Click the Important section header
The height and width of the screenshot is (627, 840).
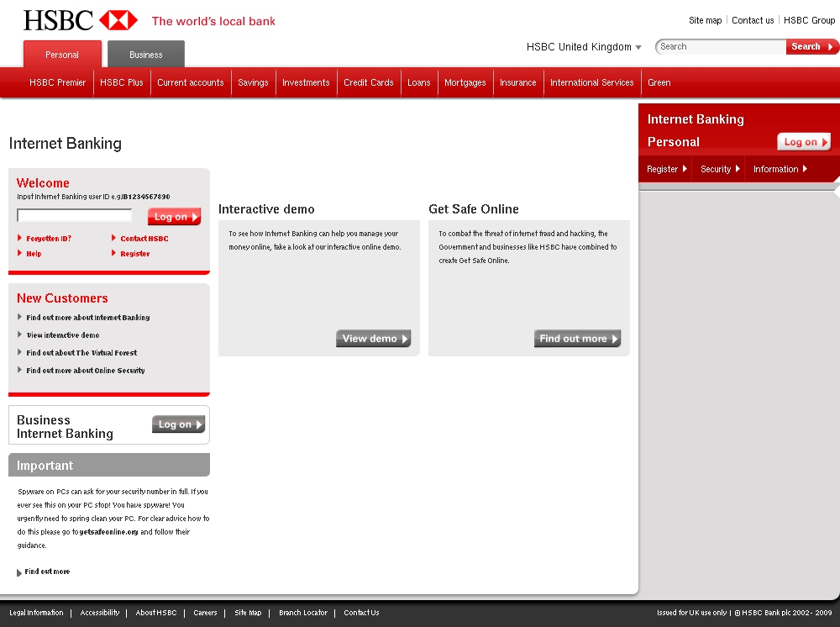(x=109, y=465)
